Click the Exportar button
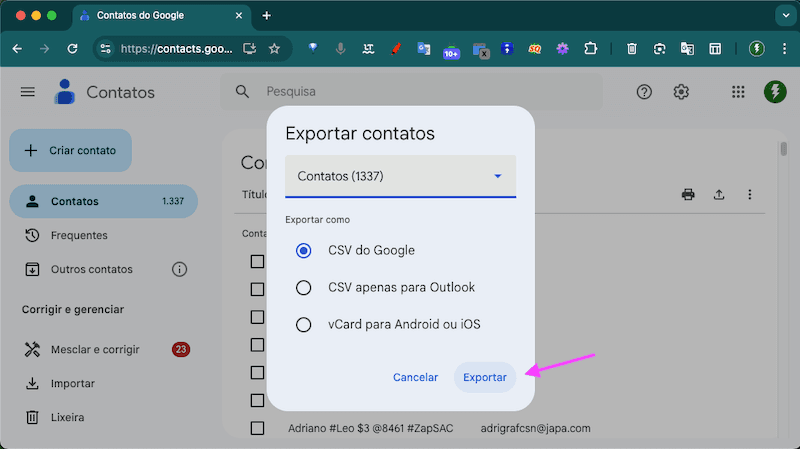The width and height of the screenshot is (800, 449). click(485, 378)
